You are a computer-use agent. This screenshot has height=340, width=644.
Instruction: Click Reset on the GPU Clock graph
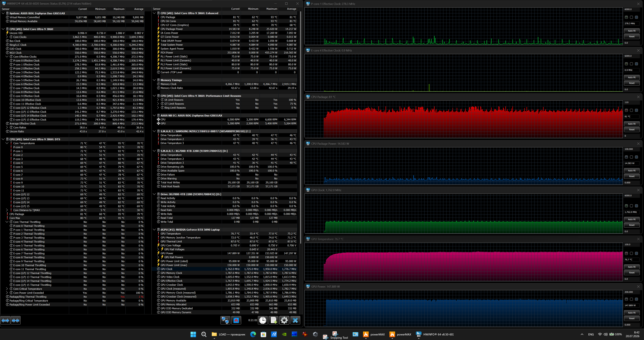(x=632, y=225)
